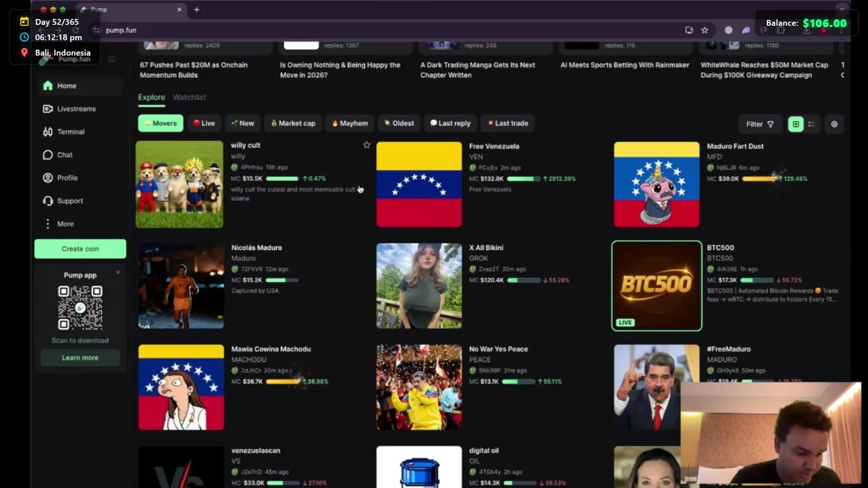
Task: Click the '#FreeMaduro' coin title
Action: tap(728, 349)
